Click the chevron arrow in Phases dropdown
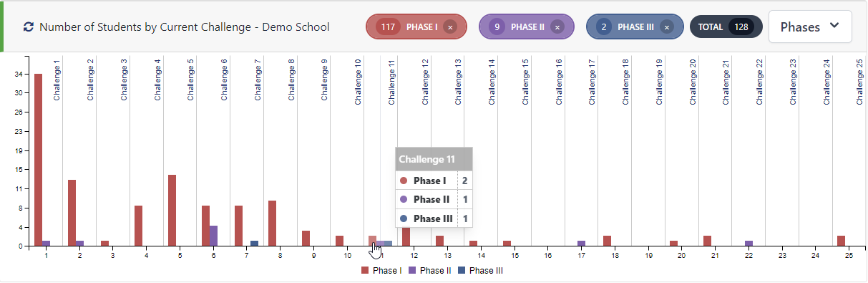The image size is (868, 283). pyautogui.click(x=834, y=26)
